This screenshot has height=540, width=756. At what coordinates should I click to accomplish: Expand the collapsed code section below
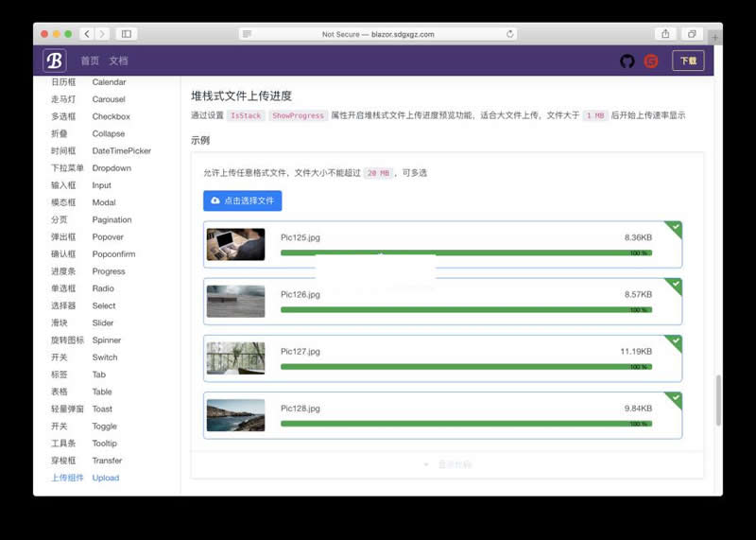coord(447,464)
